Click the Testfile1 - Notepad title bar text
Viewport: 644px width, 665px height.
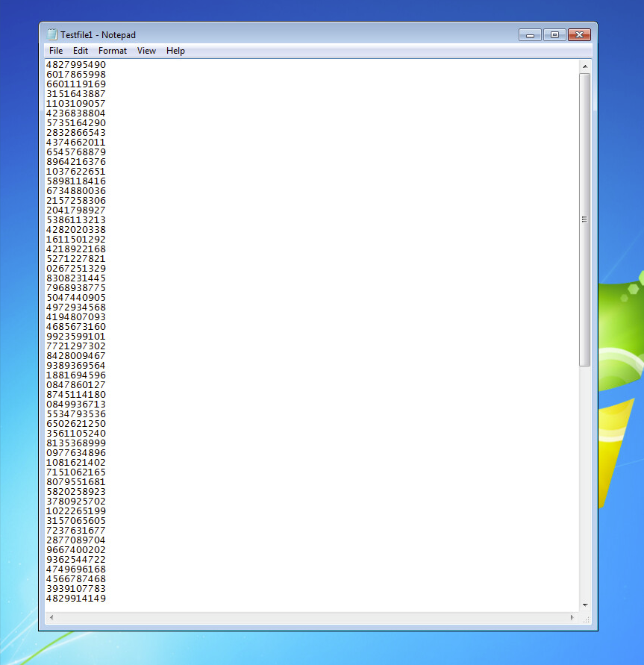click(x=98, y=34)
